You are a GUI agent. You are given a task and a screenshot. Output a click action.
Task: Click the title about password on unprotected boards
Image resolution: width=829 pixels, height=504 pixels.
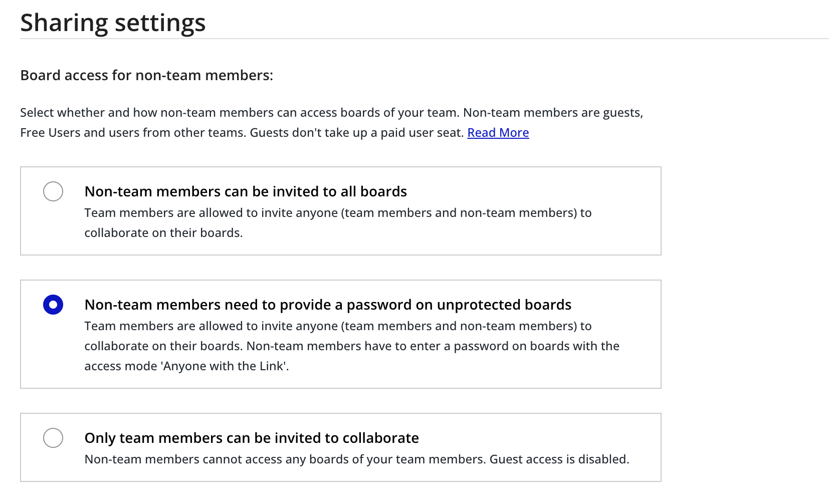click(328, 305)
